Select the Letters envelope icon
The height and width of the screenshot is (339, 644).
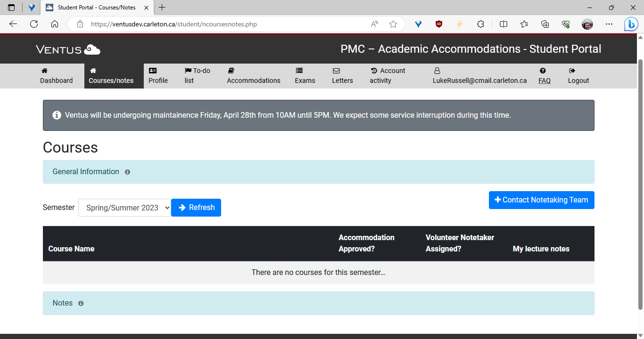click(x=336, y=70)
